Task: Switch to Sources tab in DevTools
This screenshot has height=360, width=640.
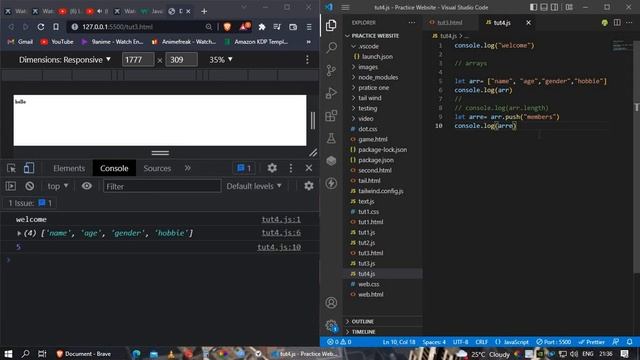Action: tap(157, 168)
